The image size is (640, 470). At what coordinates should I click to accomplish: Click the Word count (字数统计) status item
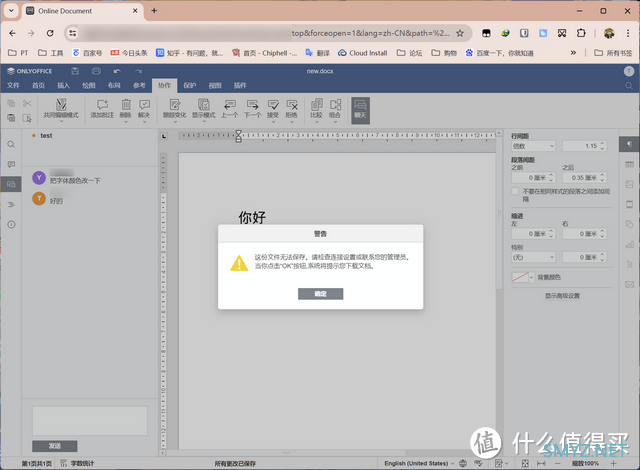click(x=77, y=463)
